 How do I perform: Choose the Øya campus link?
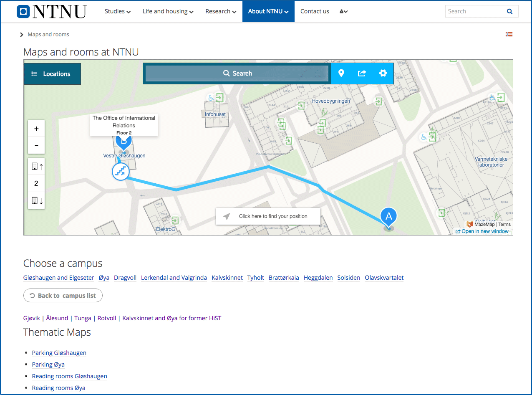104,278
